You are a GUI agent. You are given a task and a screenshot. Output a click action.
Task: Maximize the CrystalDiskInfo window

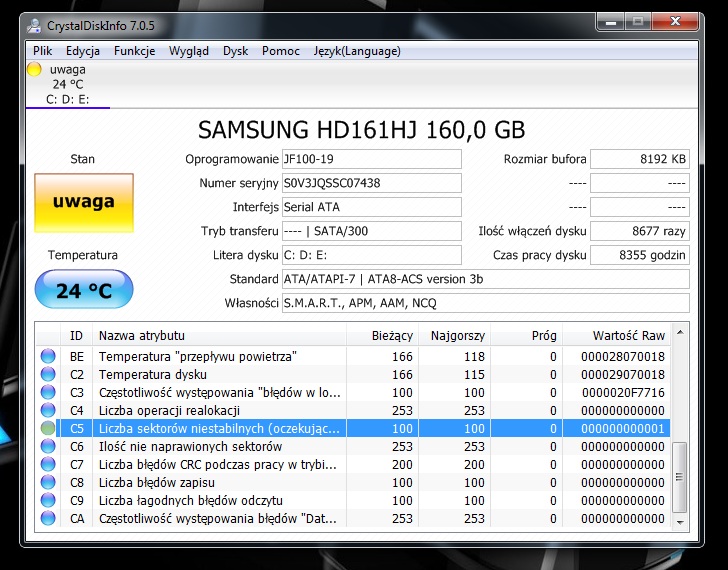[638, 21]
